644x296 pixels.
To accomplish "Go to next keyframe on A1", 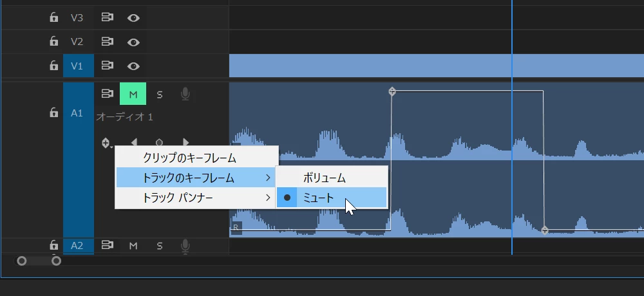I will point(185,142).
